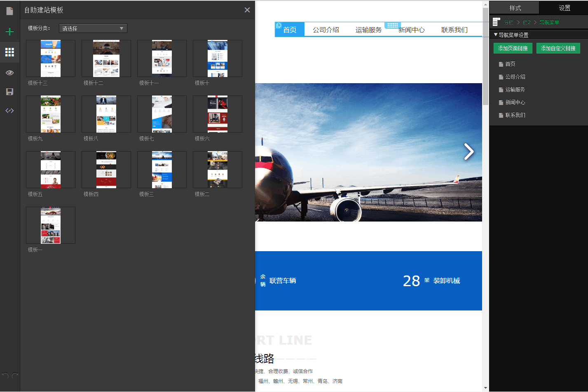Click the 栏2 breadcrumb link
This screenshot has height=392, width=588.
527,22
